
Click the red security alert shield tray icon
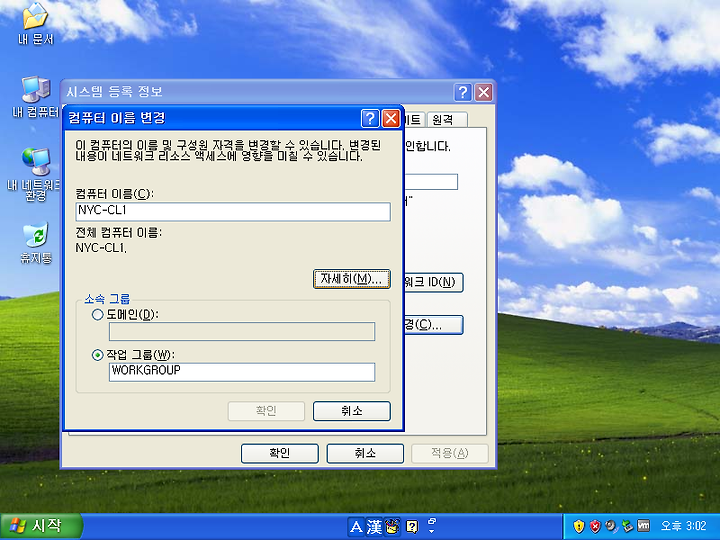coord(595,526)
